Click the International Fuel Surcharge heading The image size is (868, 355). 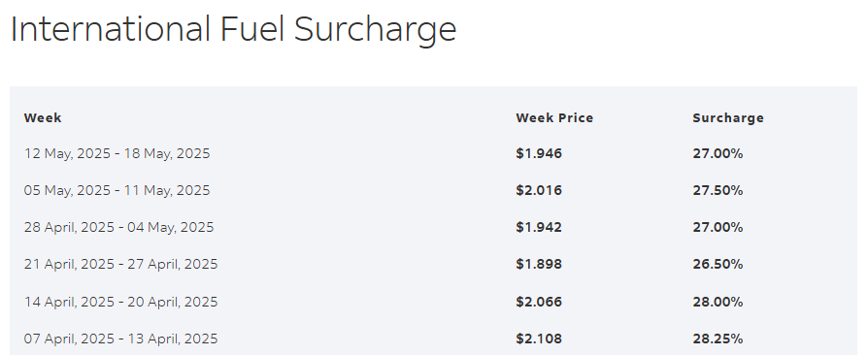[x=233, y=29]
